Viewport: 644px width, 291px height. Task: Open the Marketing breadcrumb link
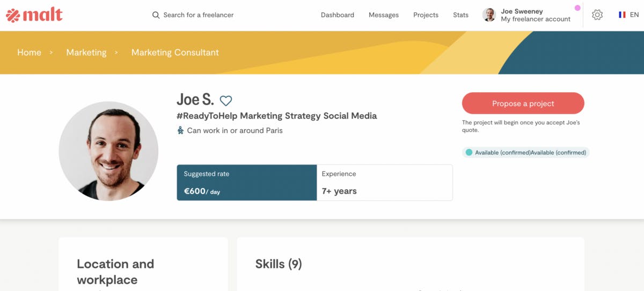(x=86, y=53)
